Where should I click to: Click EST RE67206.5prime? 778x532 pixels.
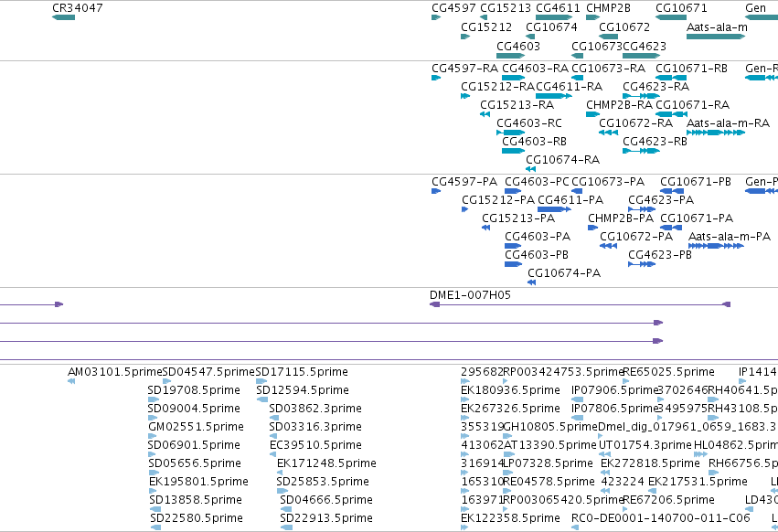click(x=625, y=510)
